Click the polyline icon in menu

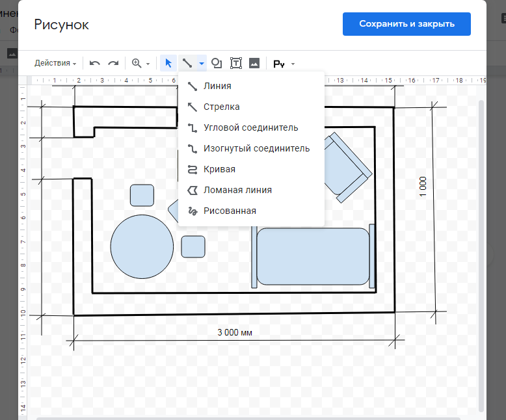coord(193,190)
